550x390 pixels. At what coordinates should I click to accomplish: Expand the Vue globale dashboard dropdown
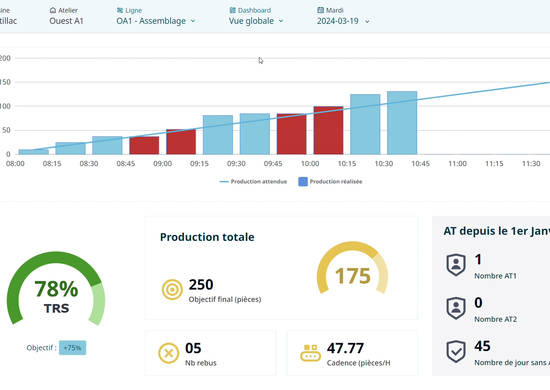(256, 21)
